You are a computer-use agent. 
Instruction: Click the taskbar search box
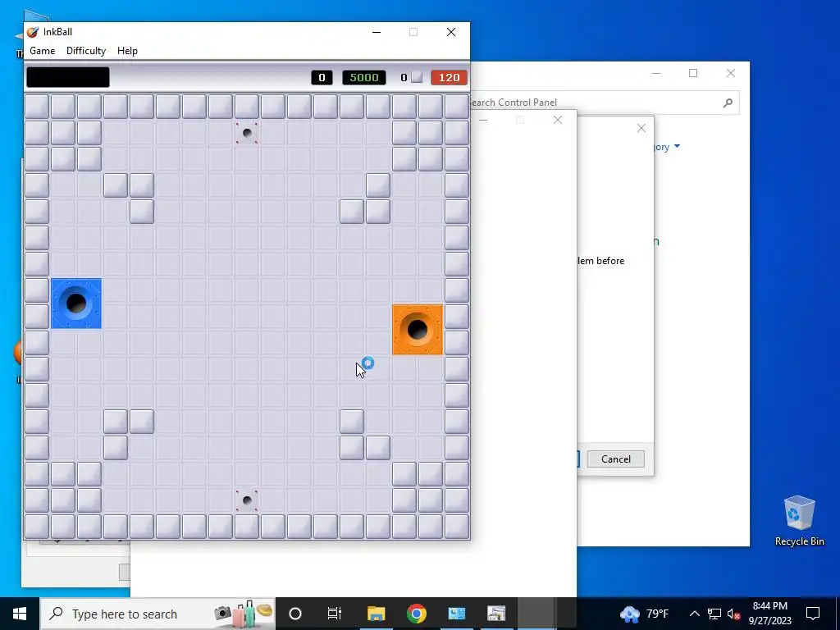157,614
